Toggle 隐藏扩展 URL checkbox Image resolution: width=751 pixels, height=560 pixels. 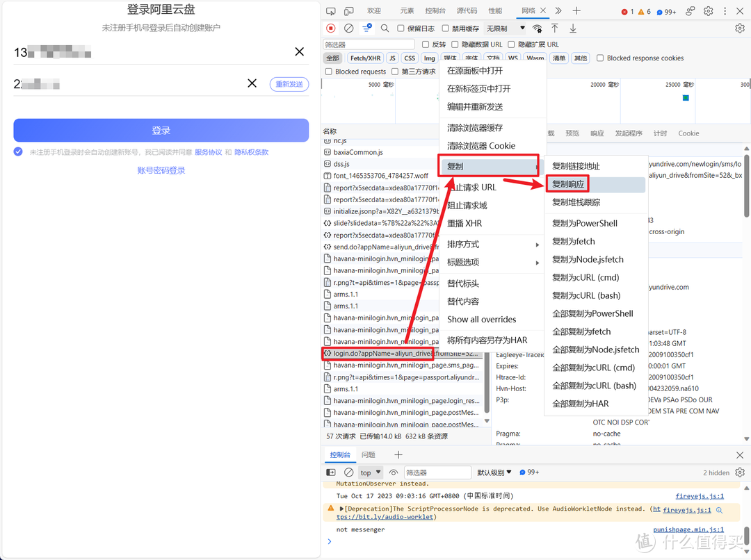tap(511, 44)
